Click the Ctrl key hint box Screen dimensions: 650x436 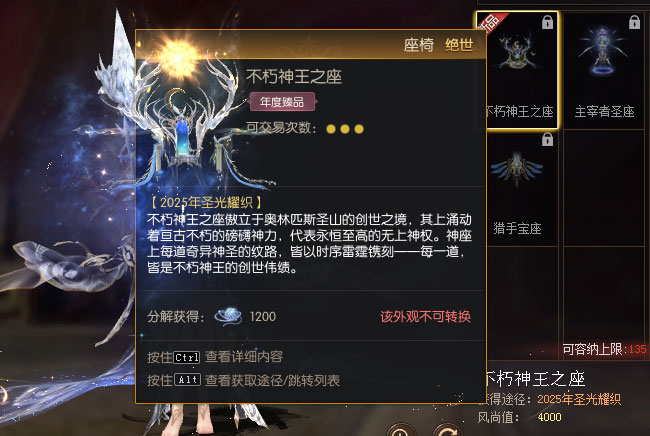(187, 357)
